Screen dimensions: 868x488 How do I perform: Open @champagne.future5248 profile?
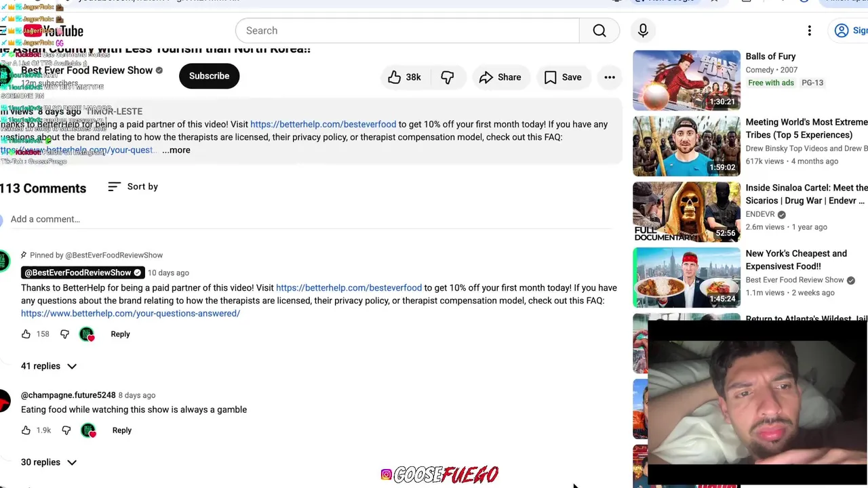pyautogui.click(x=68, y=395)
